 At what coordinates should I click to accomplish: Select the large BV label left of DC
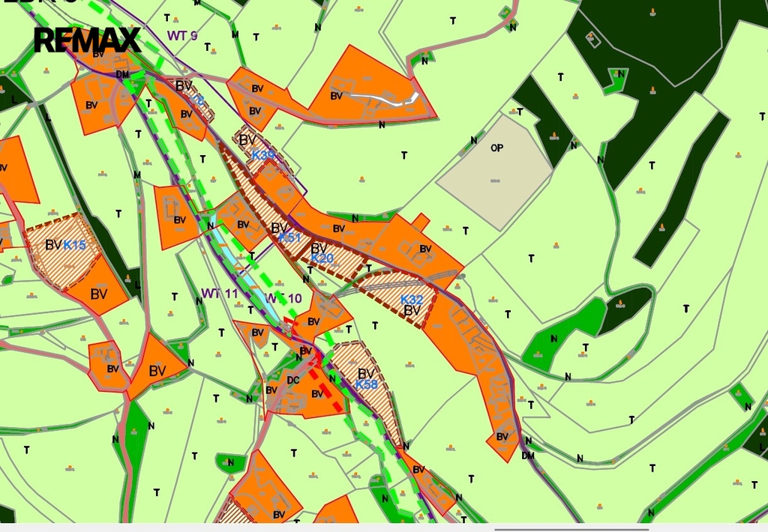click(157, 371)
